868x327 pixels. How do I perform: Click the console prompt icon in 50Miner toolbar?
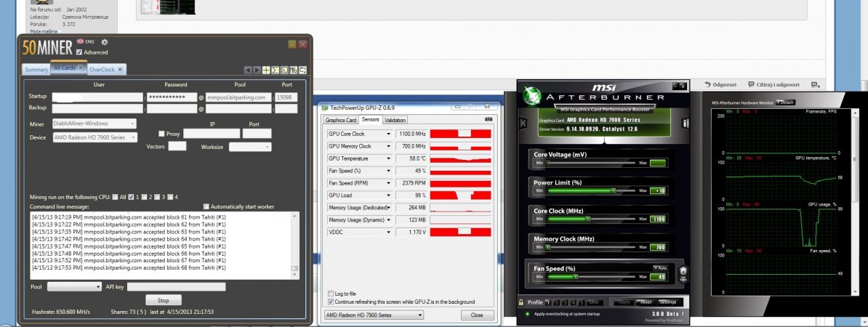click(x=284, y=70)
